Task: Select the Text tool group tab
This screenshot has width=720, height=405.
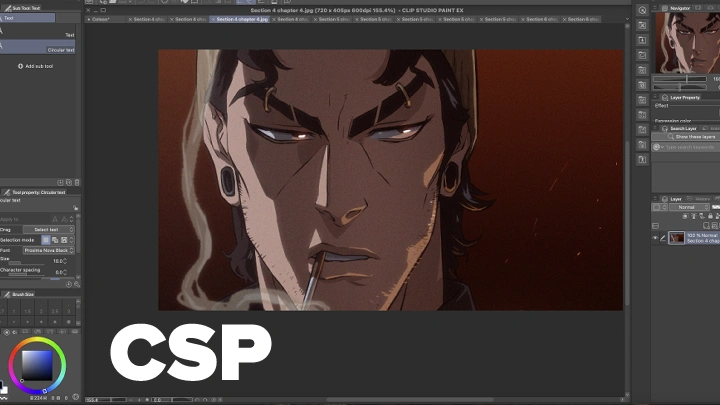Action: tap(27, 18)
